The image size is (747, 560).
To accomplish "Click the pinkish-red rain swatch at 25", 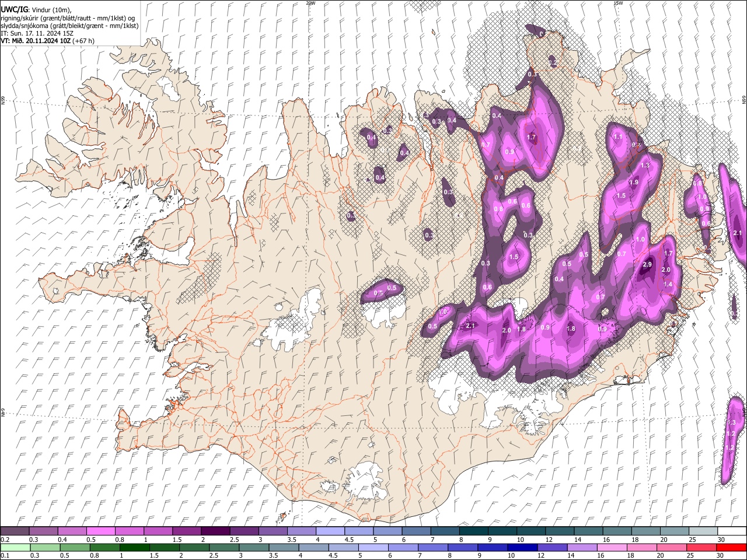I will [x=701, y=547].
